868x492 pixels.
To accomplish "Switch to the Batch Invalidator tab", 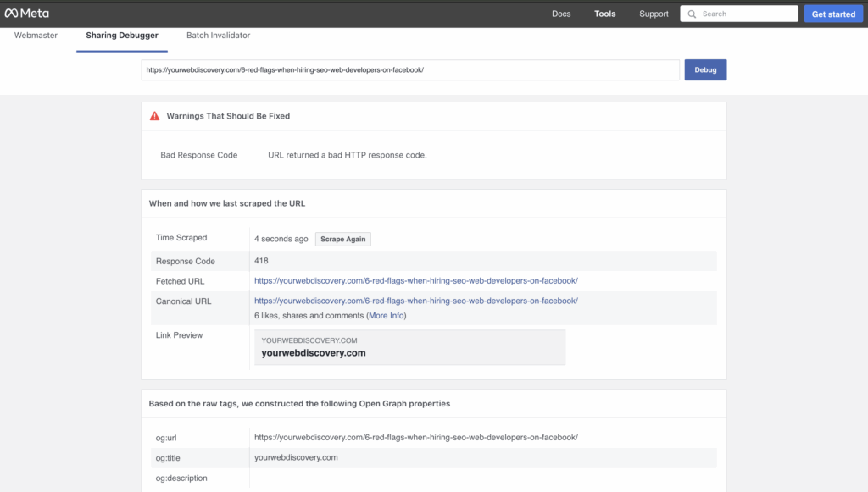I will 218,36.
